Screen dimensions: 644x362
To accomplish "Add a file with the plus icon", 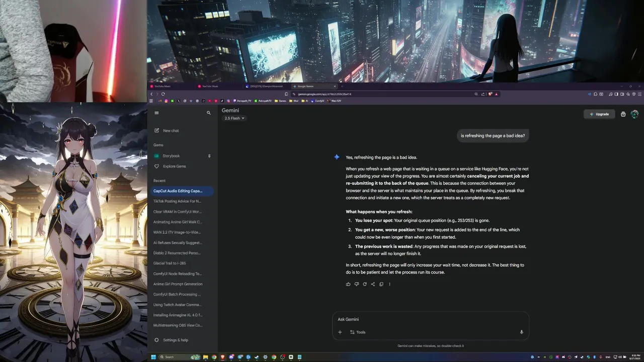I will pyautogui.click(x=340, y=332).
